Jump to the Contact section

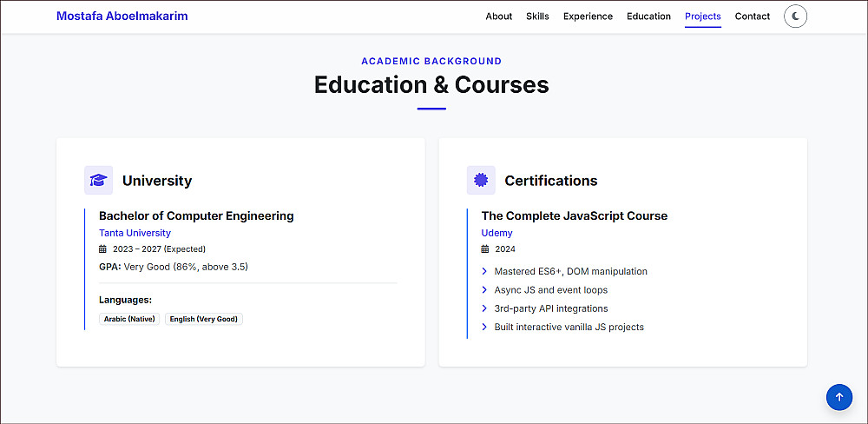pyautogui.click(x=753, y=17)
